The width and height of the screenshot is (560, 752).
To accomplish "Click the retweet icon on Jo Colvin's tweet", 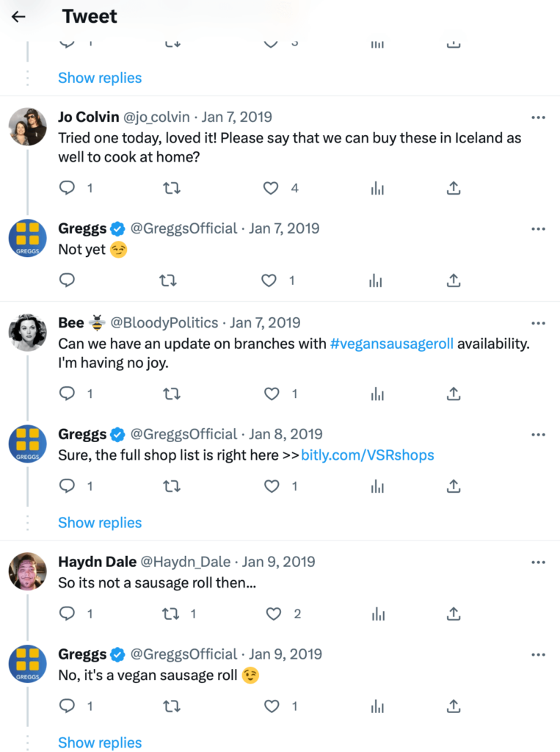I will 172,188.
